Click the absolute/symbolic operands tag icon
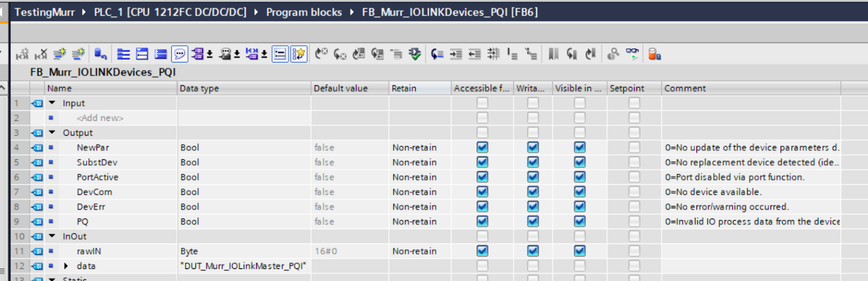 197,54
